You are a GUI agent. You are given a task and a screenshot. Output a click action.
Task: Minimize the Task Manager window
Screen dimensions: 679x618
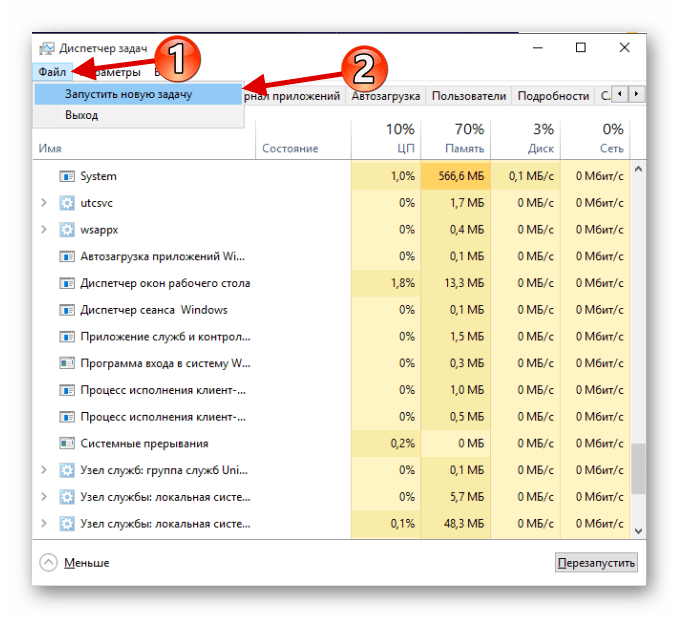[538, 47]
